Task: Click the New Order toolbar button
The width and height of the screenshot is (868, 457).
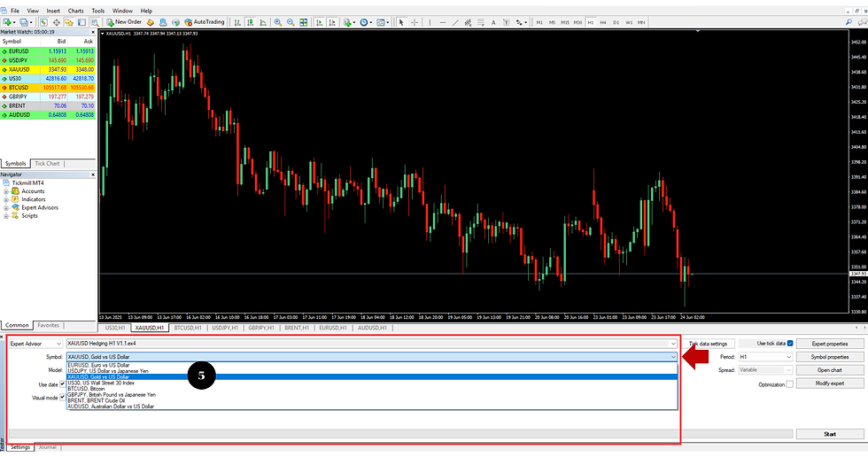Action: tap(124, 22)
